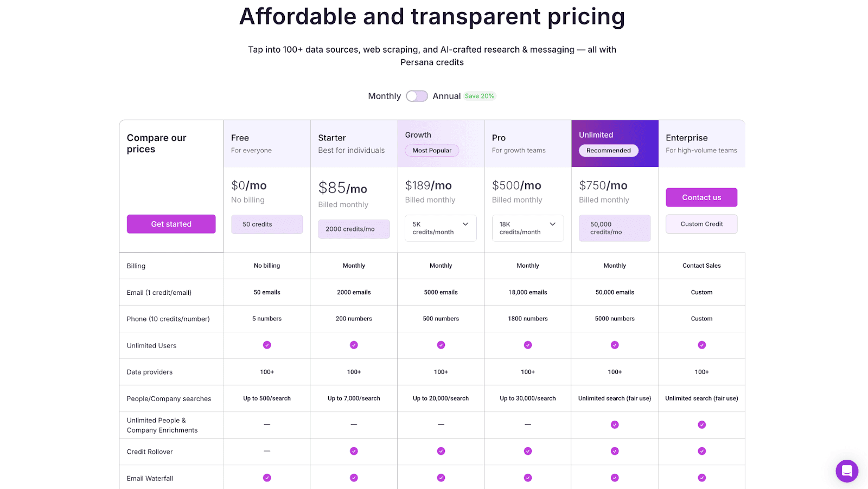This screenshot has width=868, height=489.
Task: Toggle the Monthly/Annual billing switch
Action: (417, 95)
